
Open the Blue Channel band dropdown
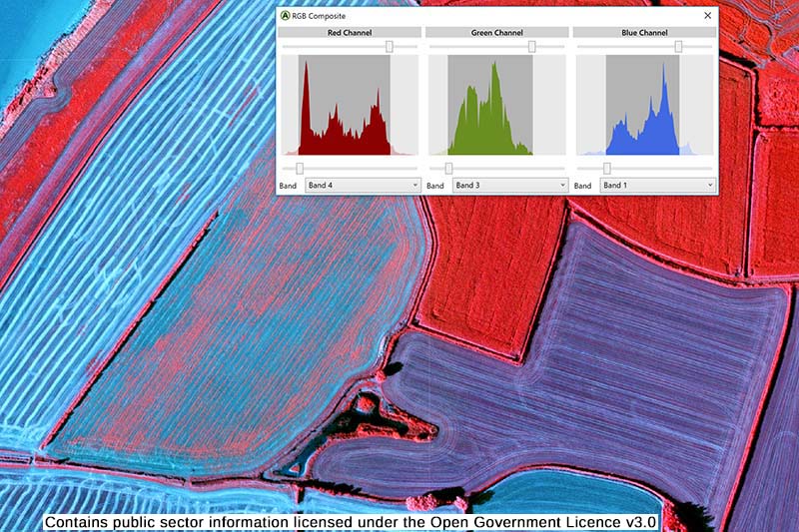tap(658, 186)
